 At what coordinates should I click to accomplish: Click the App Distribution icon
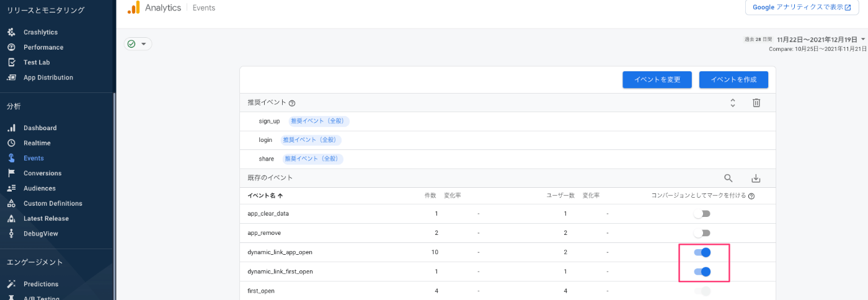[x=11, y=77]
